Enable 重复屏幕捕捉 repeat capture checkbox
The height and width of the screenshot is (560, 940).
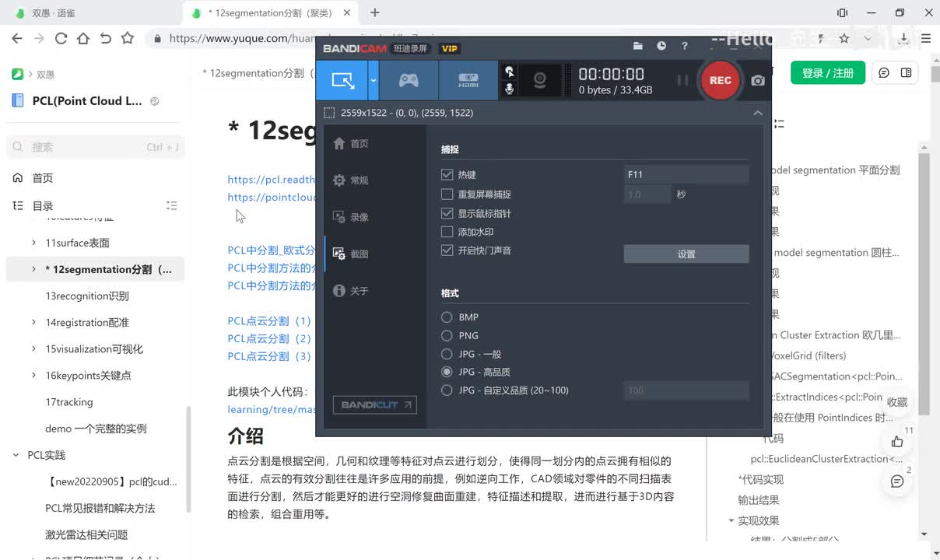447,194
